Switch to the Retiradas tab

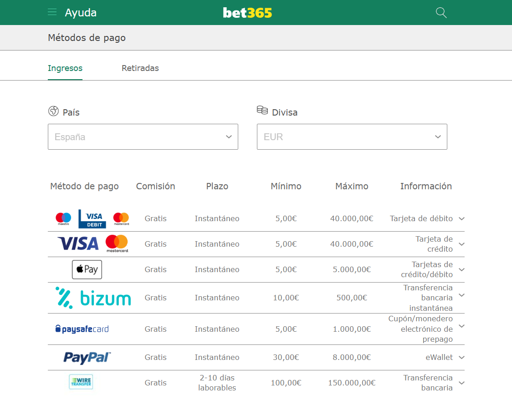pos(140,68)
